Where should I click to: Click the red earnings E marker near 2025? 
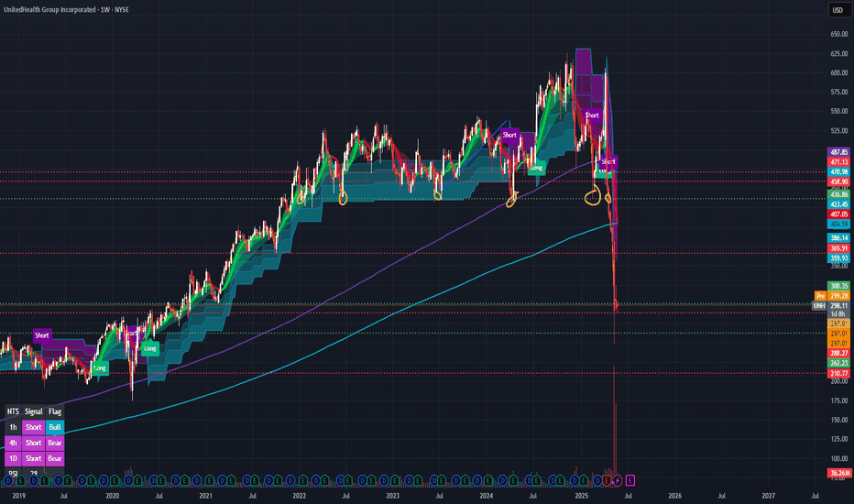click(x=608, y=480)
